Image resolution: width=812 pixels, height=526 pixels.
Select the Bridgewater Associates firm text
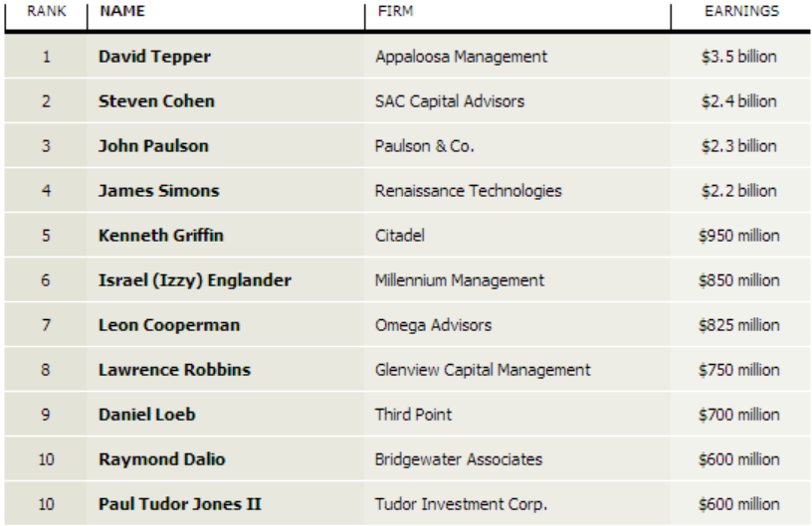pos(459,459)
